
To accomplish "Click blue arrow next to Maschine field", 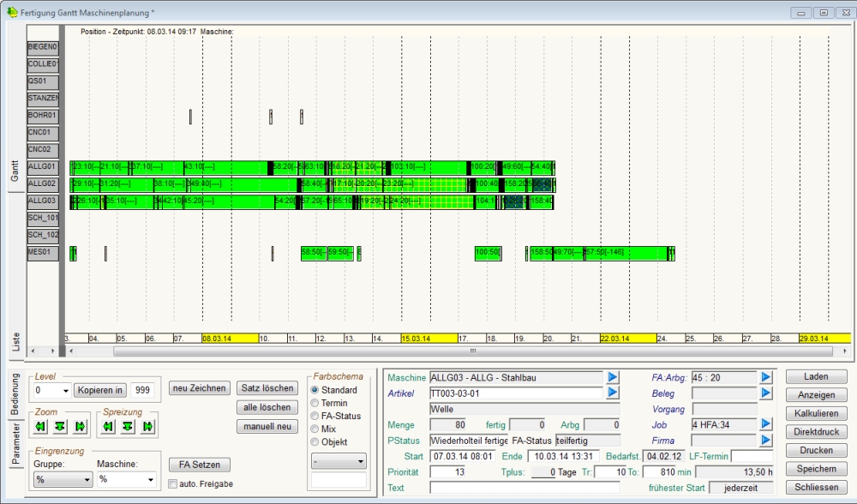I will 613,377.
